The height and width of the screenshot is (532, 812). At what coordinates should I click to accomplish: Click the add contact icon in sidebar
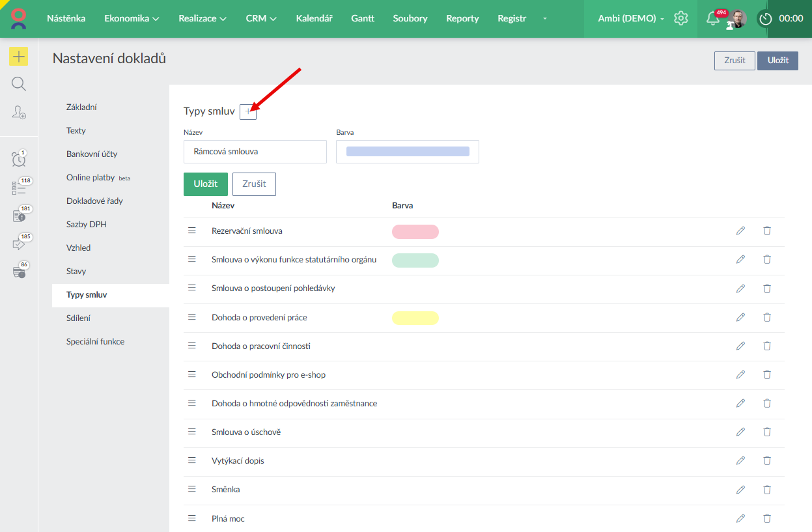[x=19, y=112]
